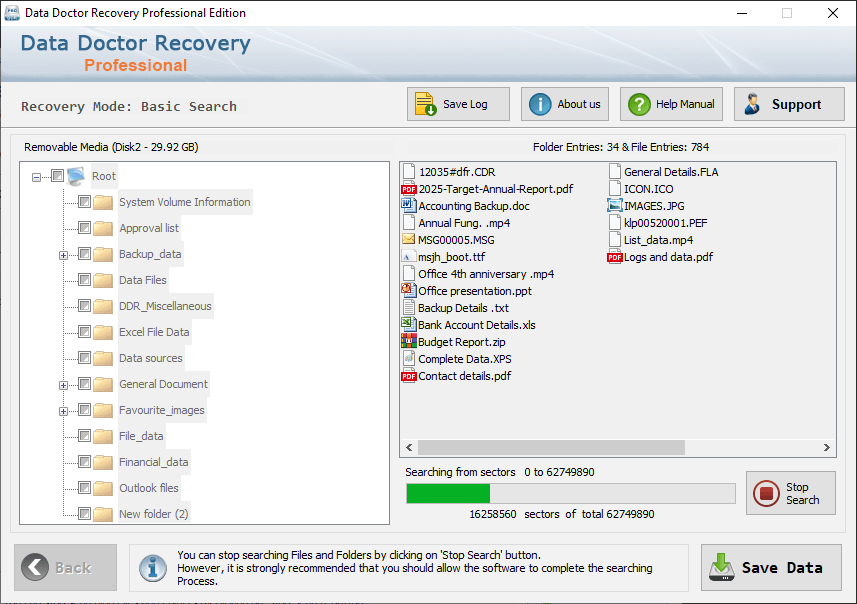857x604 pixels.
Task: Click the app icon in the title bar
Action: (x=11, y=13)
